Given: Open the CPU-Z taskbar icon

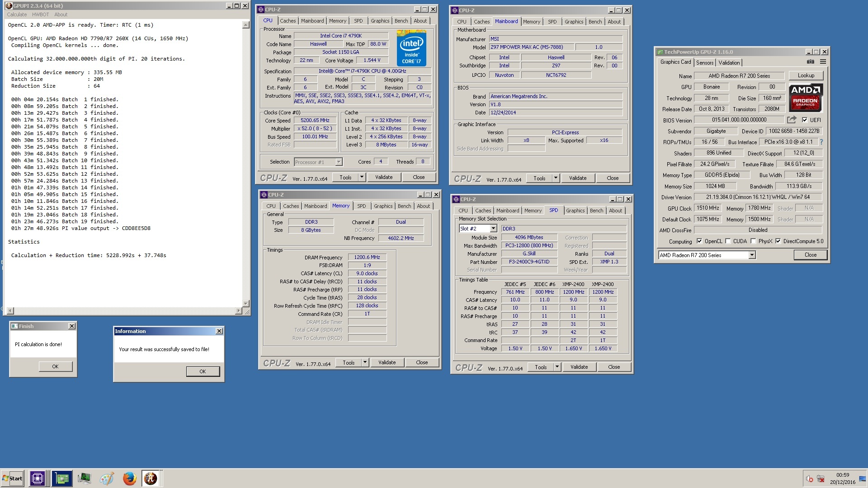Looking at the screenshot, I should pos(38,479).
